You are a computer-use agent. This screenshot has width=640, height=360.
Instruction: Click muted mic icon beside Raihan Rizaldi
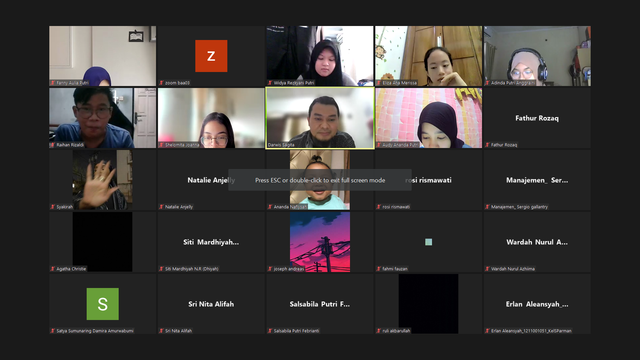(x=53, y=145)
